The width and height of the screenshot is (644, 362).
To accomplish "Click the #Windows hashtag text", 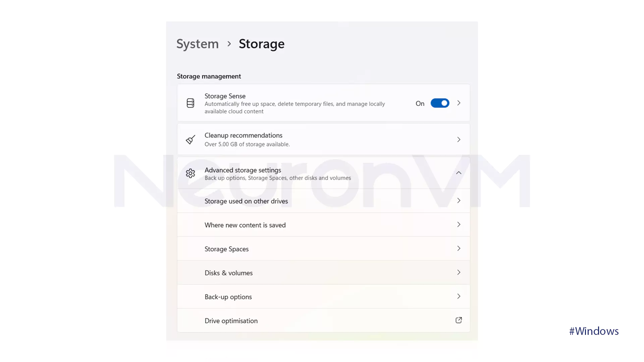I will 594,331.
